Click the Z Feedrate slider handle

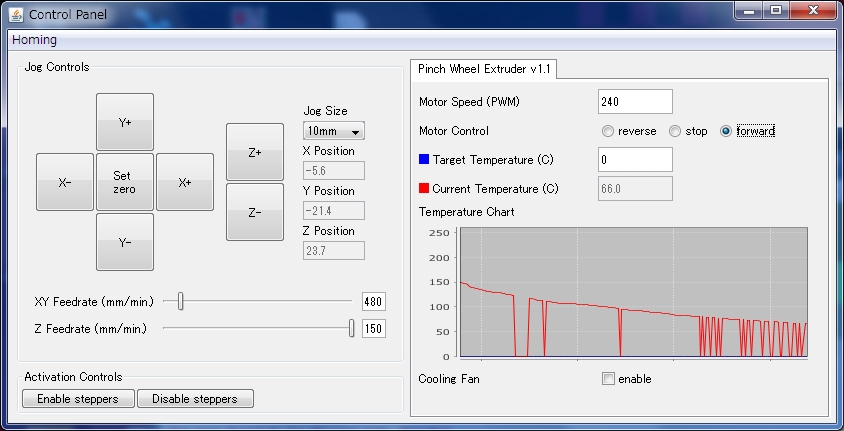click(x=351, y=328)
